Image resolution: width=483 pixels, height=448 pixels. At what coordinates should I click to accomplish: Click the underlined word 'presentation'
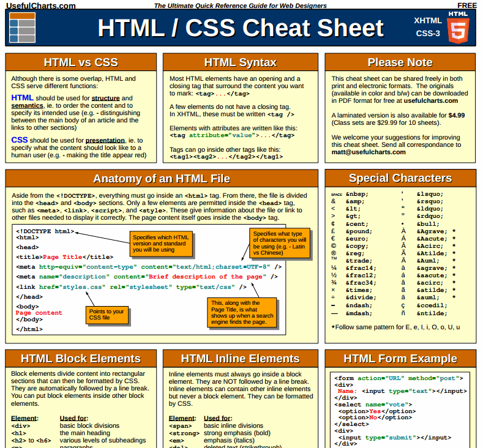[105, 140]
